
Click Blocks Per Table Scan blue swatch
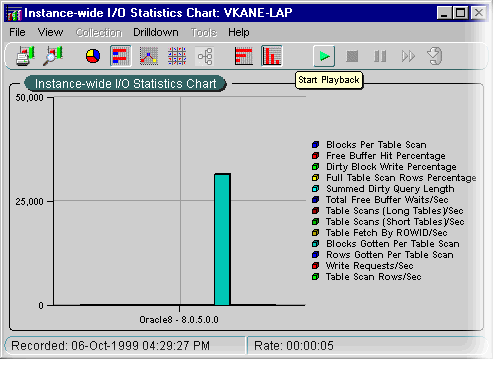pyautogui.click(x=315, y=145)
